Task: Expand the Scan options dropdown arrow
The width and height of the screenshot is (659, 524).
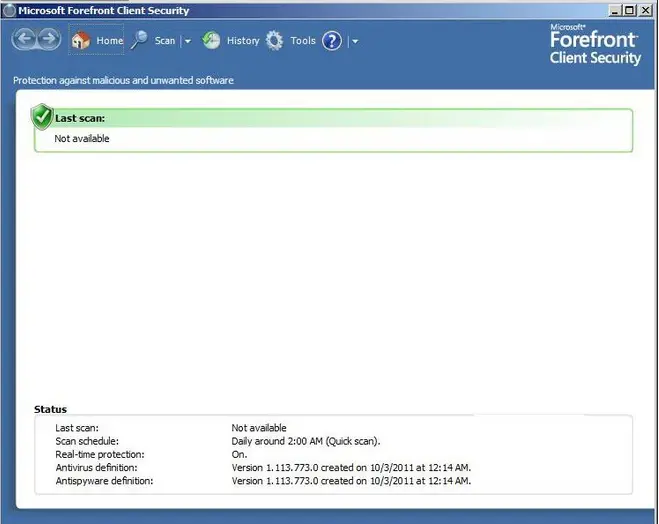Action: click(x=187, y=41)
